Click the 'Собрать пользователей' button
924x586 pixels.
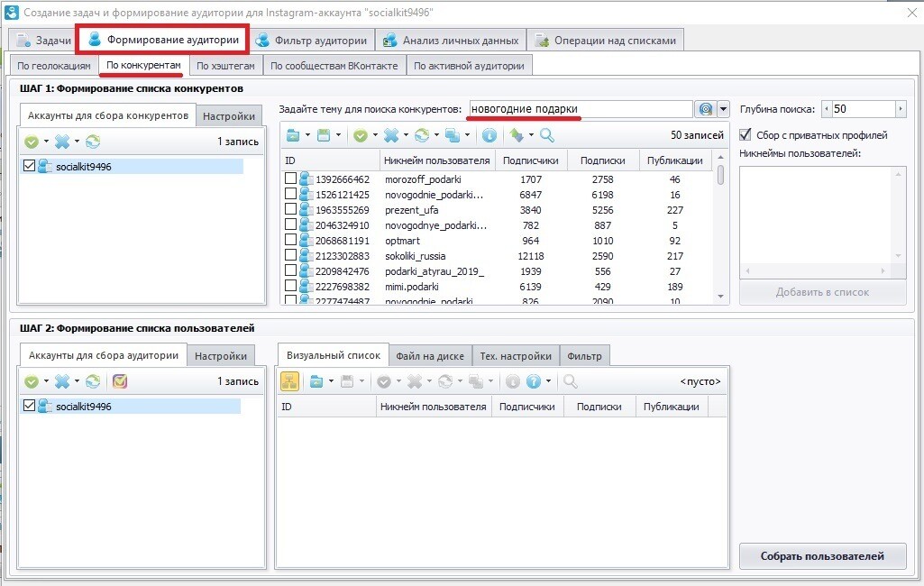pos(822,556)
